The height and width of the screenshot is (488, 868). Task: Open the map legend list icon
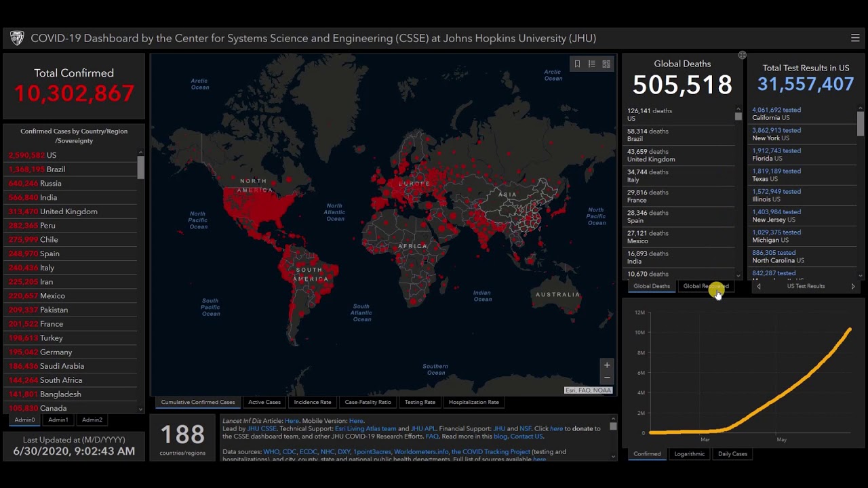click(591, 64)
